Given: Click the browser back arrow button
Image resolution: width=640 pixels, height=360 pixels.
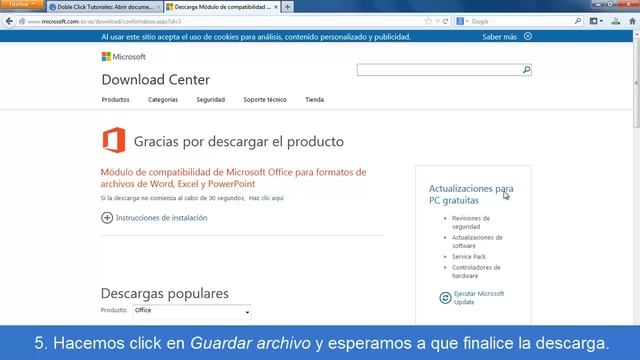Looking at the screenshot, I should pyautogui.click(x=9, y=21).
